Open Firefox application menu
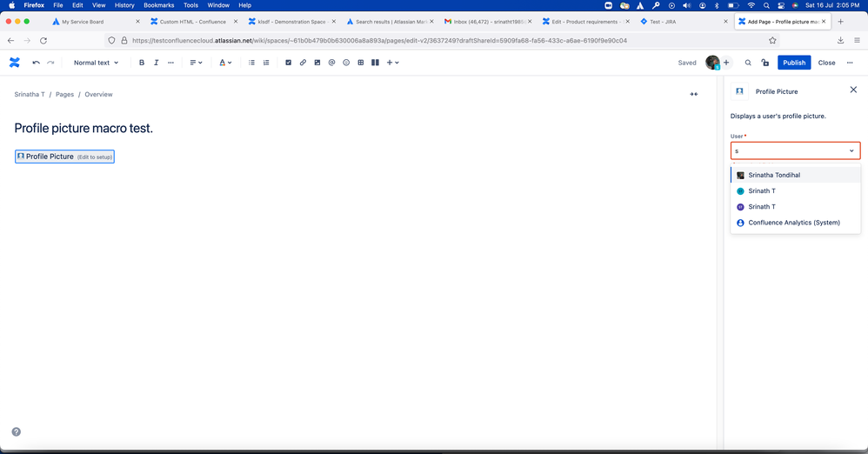Screen dimensions: 868x454 (857, 40)
